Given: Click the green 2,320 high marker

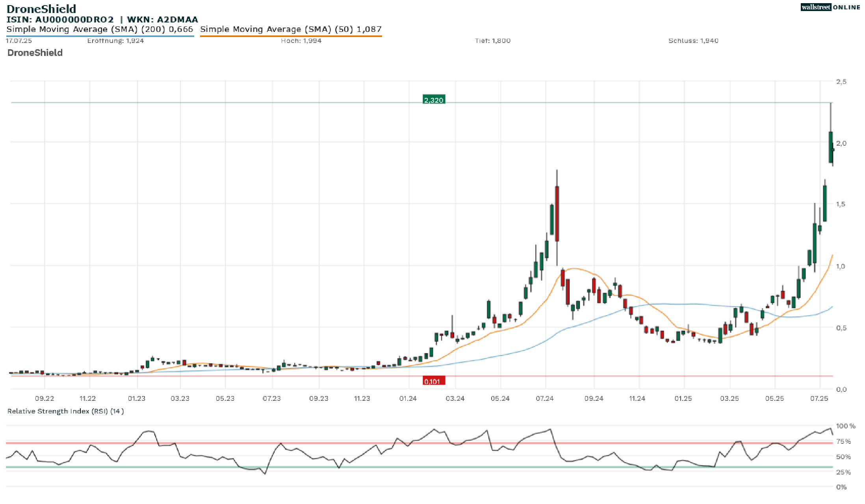Looking at the screenshot, I should coord(434,99).
